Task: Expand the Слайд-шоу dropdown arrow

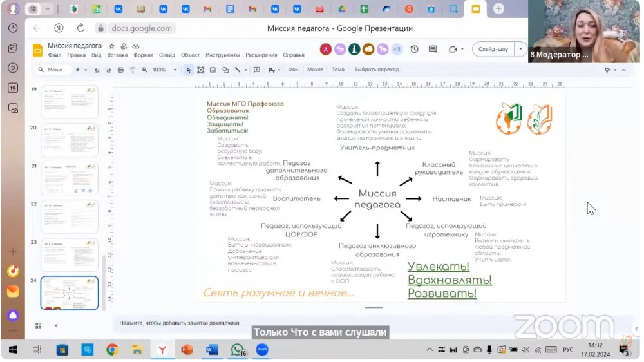Action: [x=520, y=50]
